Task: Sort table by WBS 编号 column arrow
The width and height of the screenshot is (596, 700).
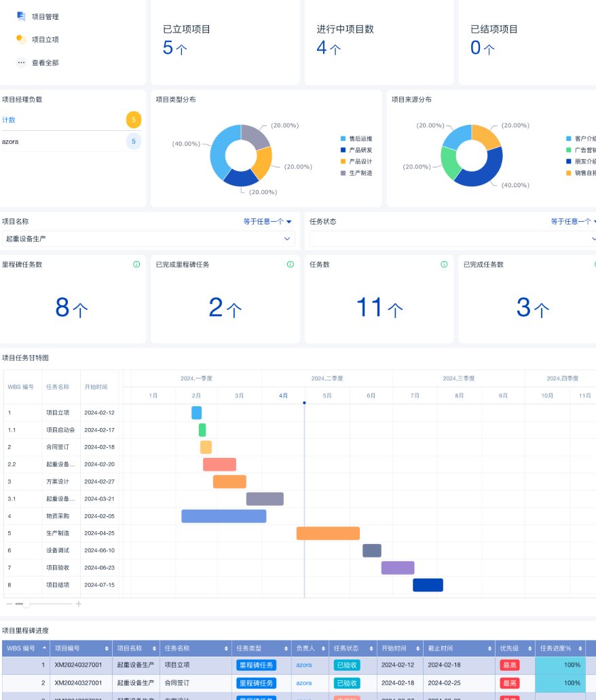Action: (x=44, y=648)
